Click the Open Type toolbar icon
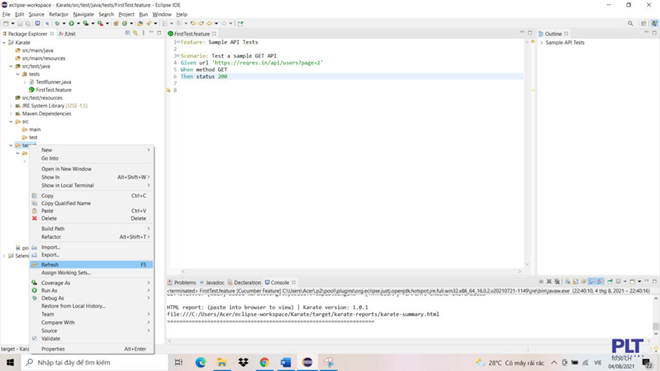The height and width of the screenshot is (371, 660). [x=140, y=24]
